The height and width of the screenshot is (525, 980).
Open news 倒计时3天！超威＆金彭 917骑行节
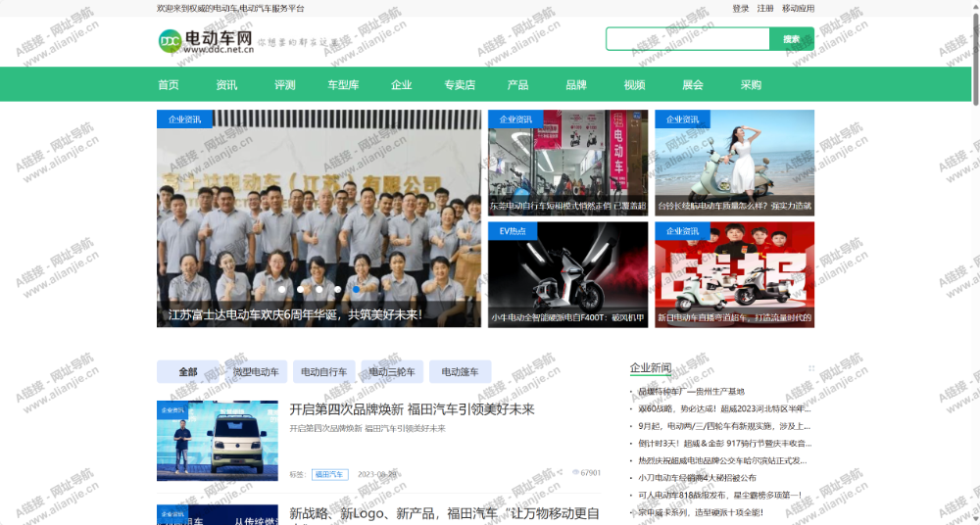(x=724, y=444)
